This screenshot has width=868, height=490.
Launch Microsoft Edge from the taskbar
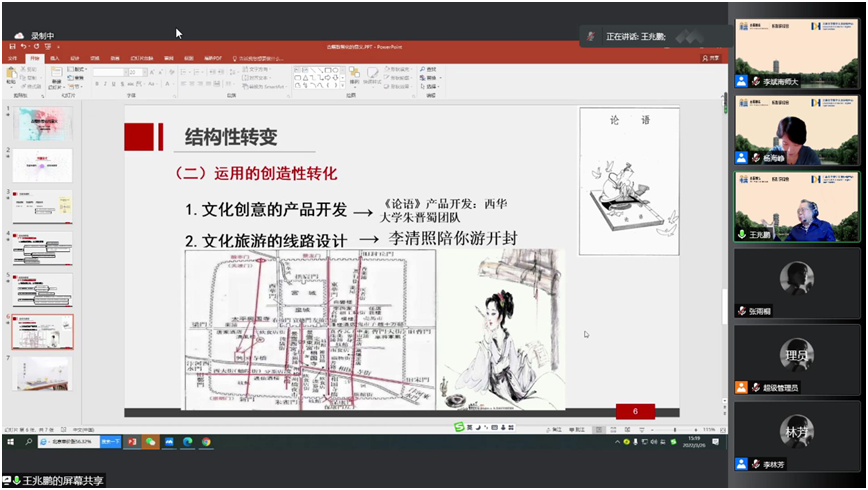click(188, 442)
